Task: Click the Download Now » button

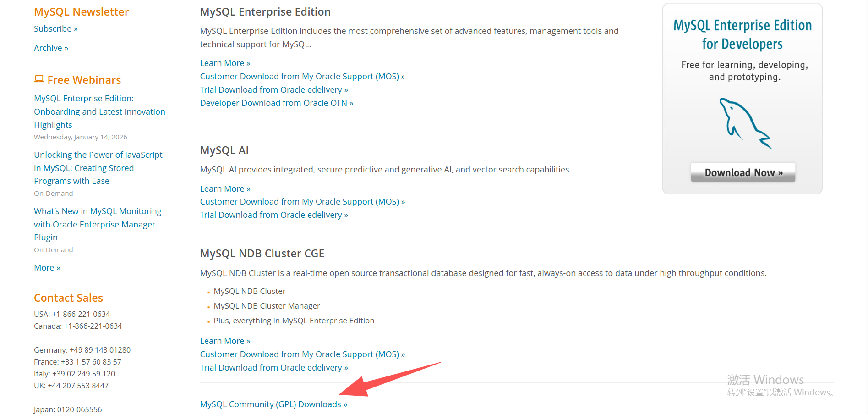Action: 743,172
